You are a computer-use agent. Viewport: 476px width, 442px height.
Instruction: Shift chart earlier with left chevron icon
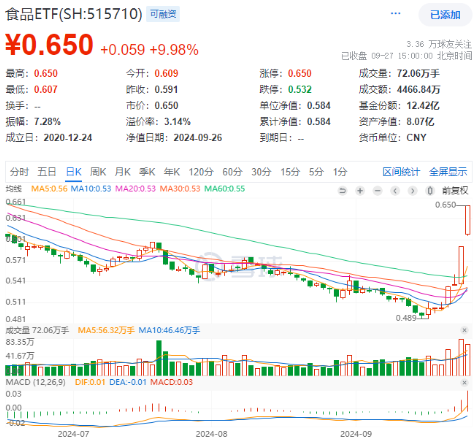point(395,191)
